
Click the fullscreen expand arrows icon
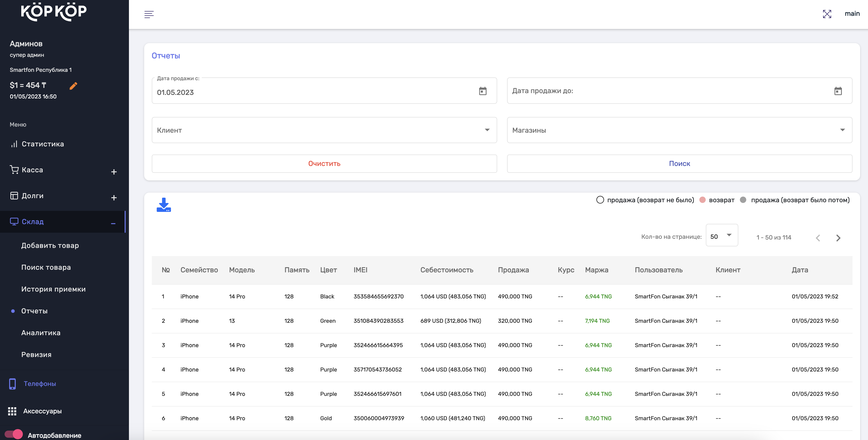[x=827, y=14]
